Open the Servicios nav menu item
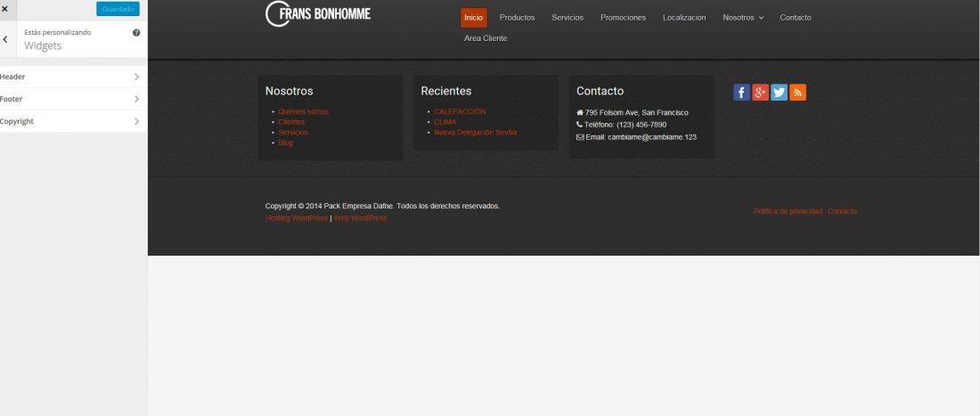 [568, 18]
